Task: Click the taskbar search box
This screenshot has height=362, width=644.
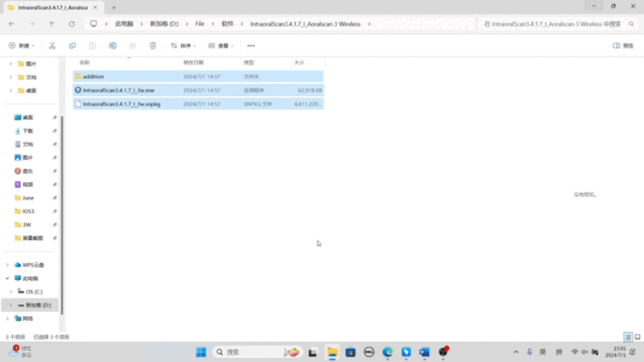Action: (257, 352)
